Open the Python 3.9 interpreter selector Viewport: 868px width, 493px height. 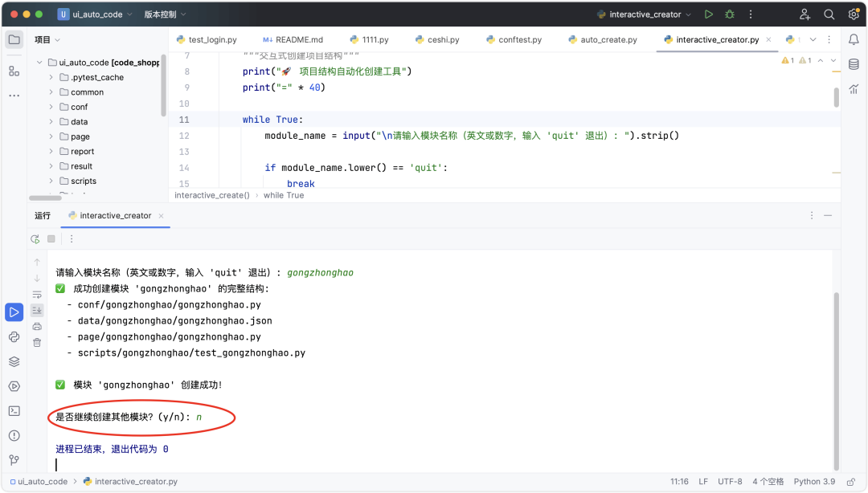pos(814,482)
